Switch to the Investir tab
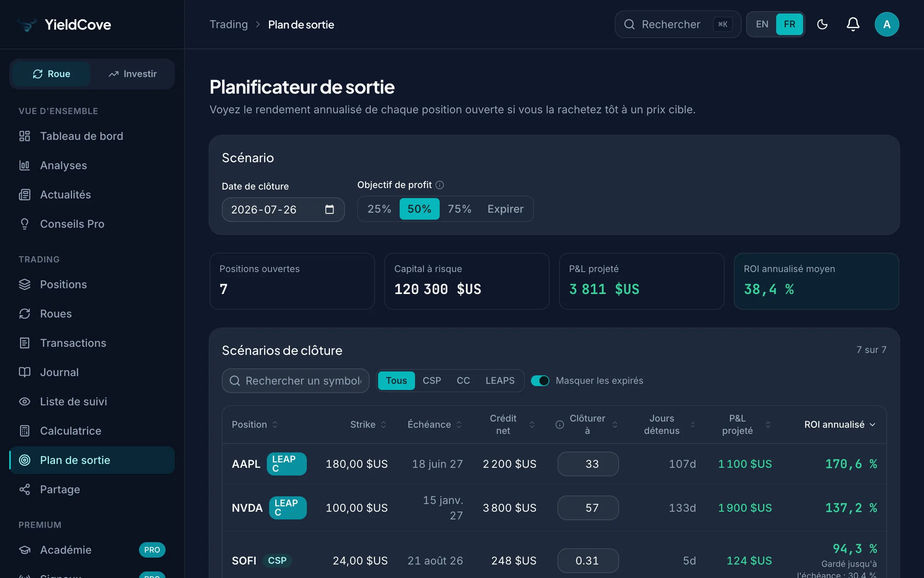Image resolution: width=924 pixels, height=578 pixels. point(132,74)
